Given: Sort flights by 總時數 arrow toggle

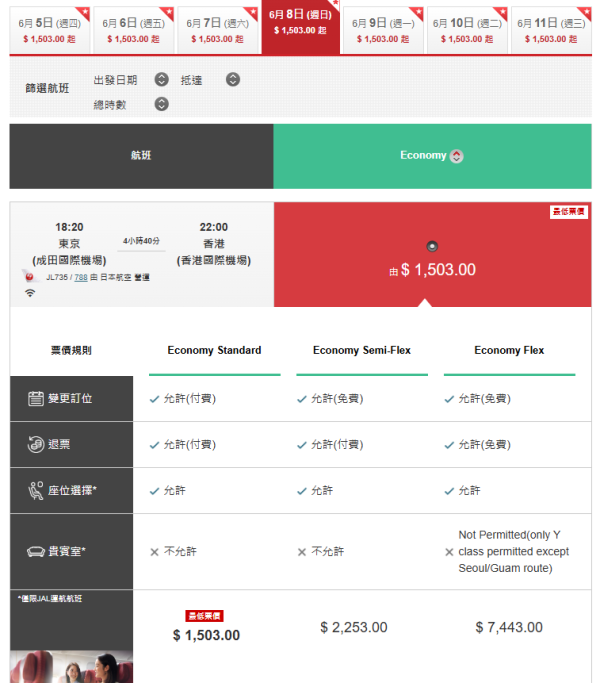Looking at the screenshot, I should tap(162, 104).
